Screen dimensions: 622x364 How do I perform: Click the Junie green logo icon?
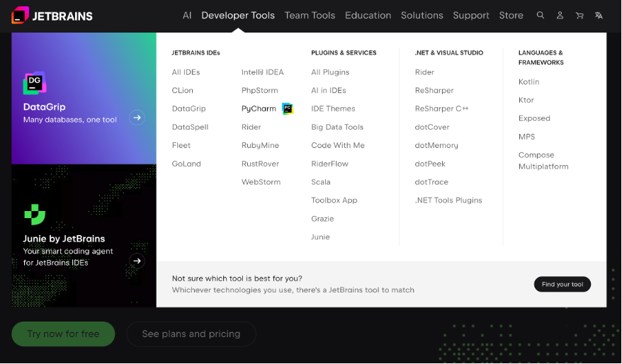click(x=35, y=215)
